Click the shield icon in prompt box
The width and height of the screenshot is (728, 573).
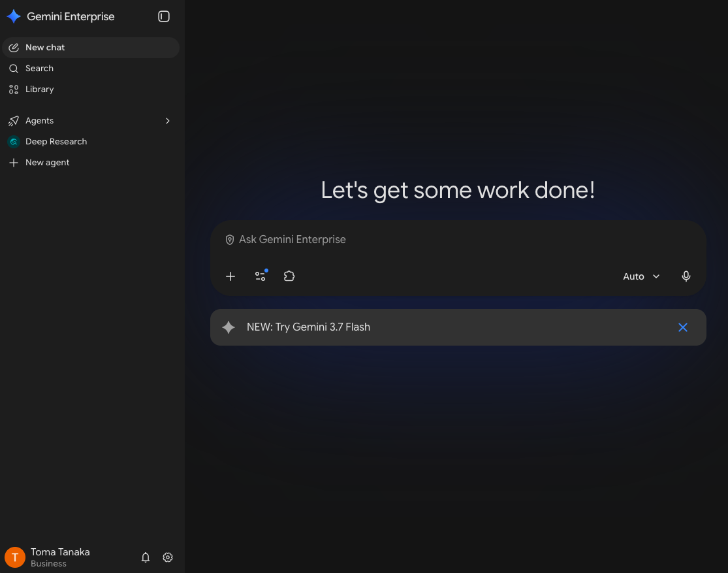pyautogui.click(x=229, y=240)
